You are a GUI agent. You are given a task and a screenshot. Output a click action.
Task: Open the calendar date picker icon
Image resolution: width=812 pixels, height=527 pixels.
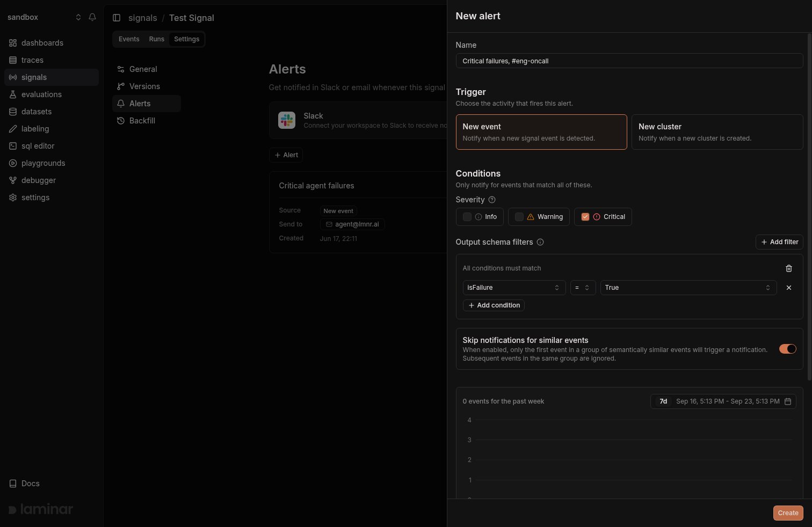pyautogui.click(x=788, y=401)
